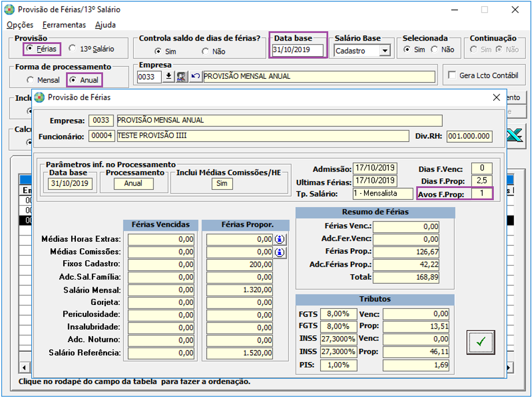Click Parâmetros Data base field 31/10/2019
This screenshot has height=398, width=532.
point(70,184)
